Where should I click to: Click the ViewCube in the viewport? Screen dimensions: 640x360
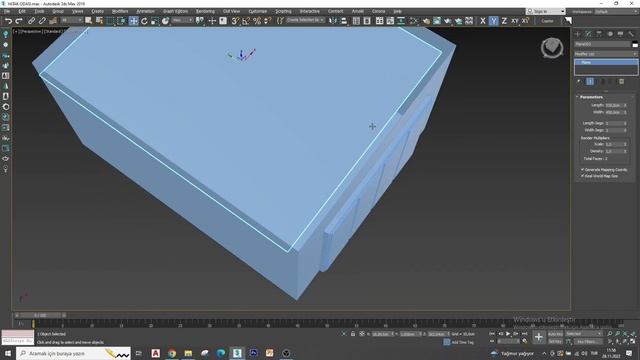coord(552,47)
